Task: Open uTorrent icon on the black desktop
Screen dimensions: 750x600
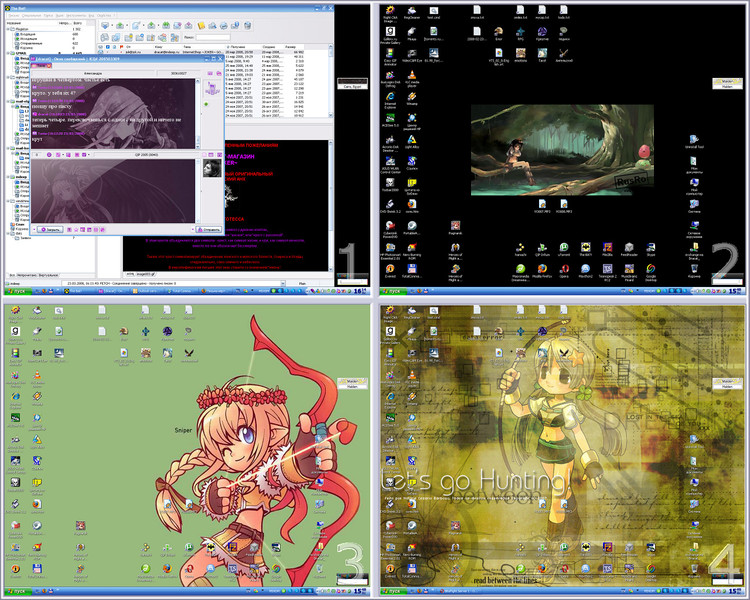Action: point(564,249)
